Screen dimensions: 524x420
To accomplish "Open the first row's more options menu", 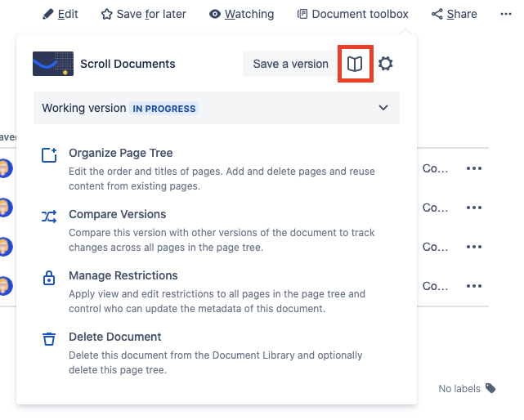I will 474,169.
